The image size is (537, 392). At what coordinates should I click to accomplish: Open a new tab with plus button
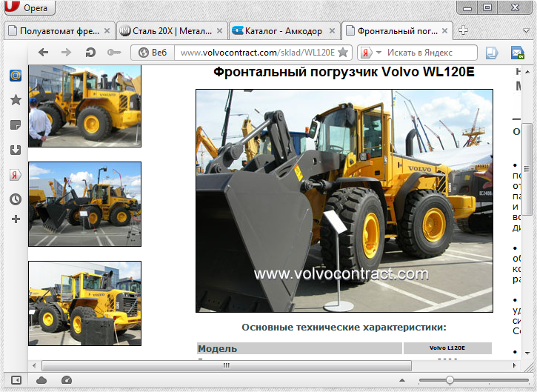click(463, 30)
